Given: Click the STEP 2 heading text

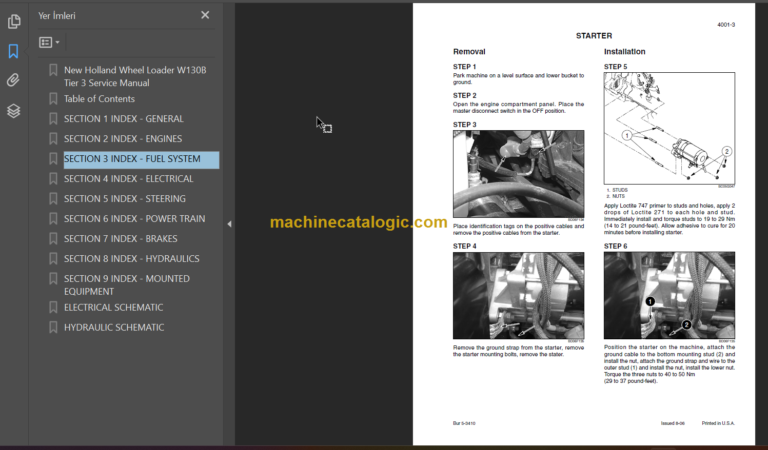Looking at the screenshot, I should (464, 95).
